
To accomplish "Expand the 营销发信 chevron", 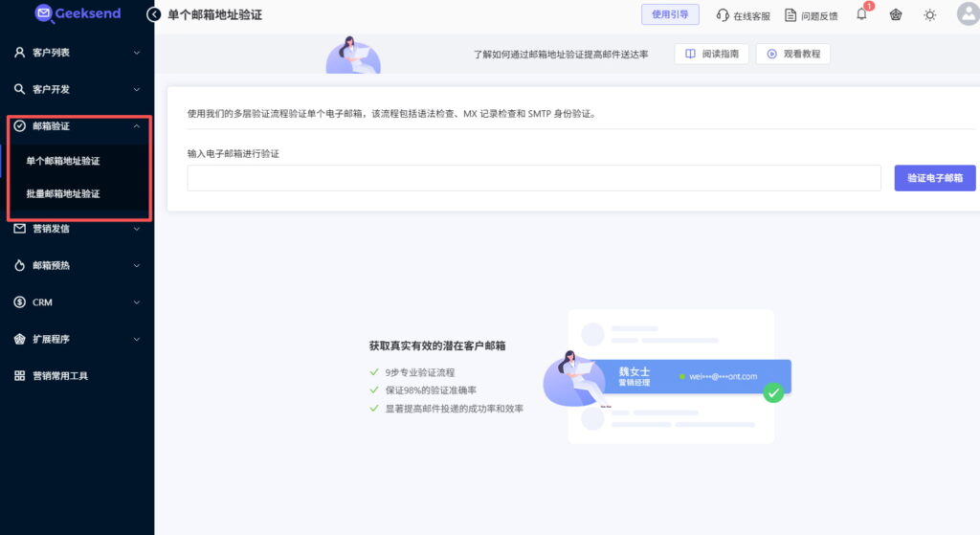I will [x=136, y=229].
